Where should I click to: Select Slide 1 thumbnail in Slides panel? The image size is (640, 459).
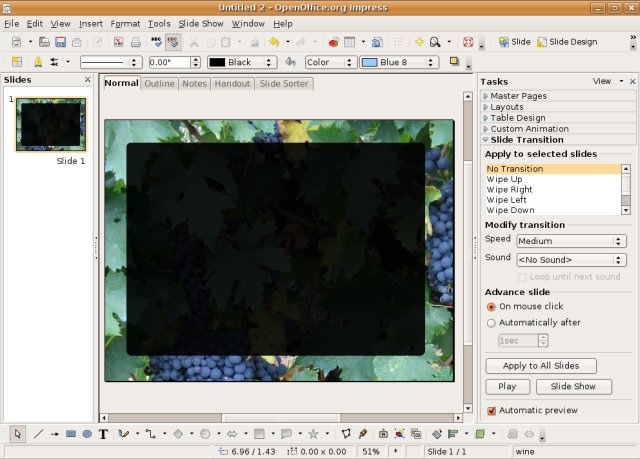point(51,124)
